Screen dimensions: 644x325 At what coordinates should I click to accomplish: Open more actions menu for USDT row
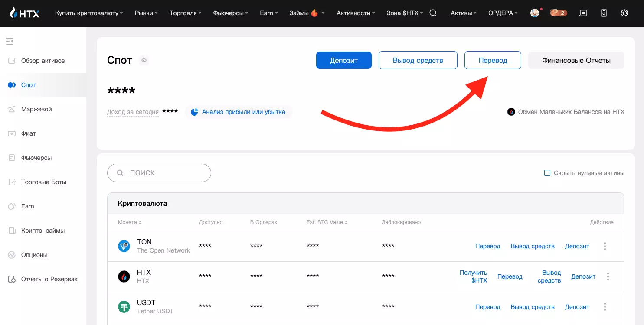tap(605, 307)
